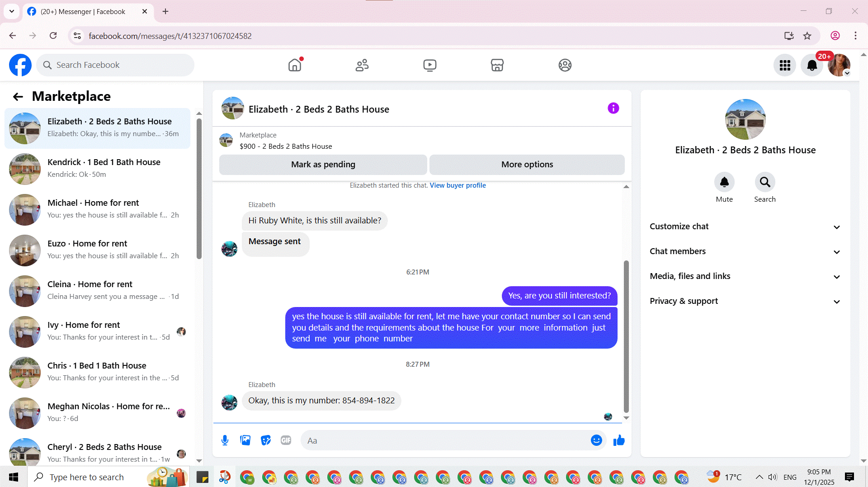Expand Media, files and links section
This screenshot has height=487, width=868.
tap(745, 276)
